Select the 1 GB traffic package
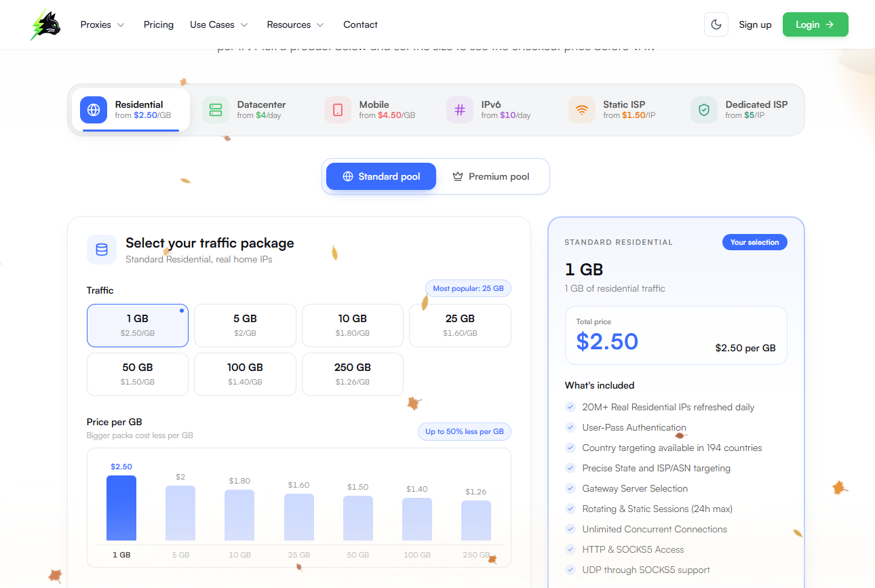The image size is (875, 588). 138,326
